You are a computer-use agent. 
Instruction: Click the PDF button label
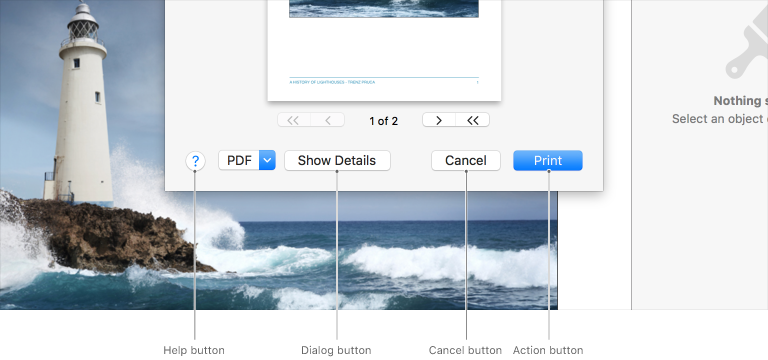click(239, 161)
